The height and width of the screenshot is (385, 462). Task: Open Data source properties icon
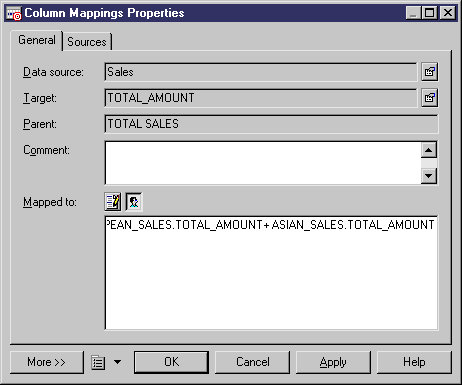429,72
